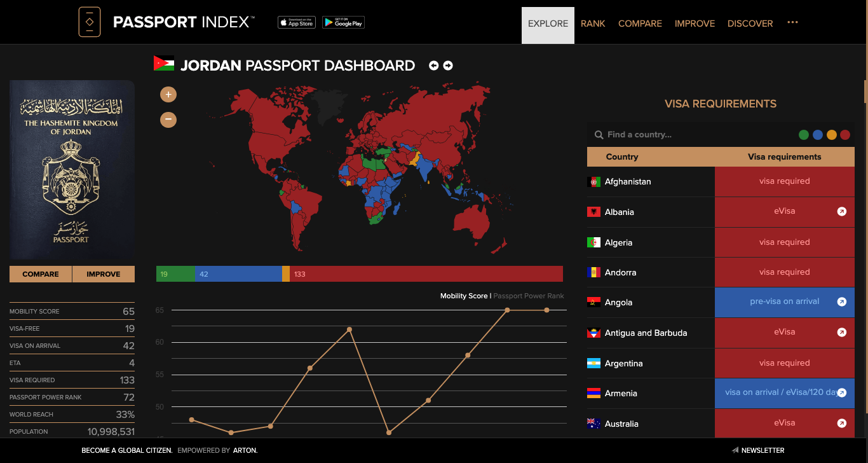Sort by Country column header
The width and height of the screenshot is (868, 463).
click(622, 156)
